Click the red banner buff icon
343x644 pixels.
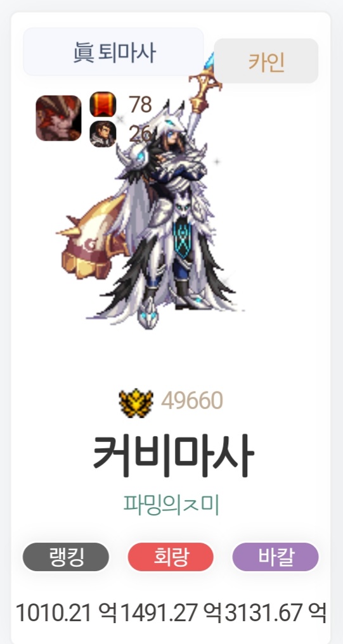pyautogui.click(x=103, y=104)
